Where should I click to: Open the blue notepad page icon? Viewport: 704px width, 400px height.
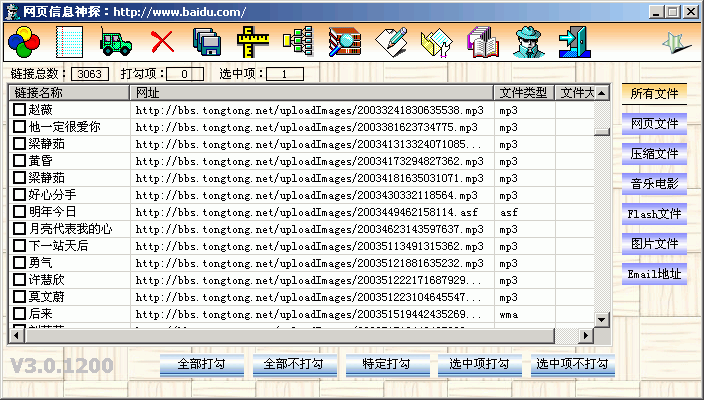(69, 42)
